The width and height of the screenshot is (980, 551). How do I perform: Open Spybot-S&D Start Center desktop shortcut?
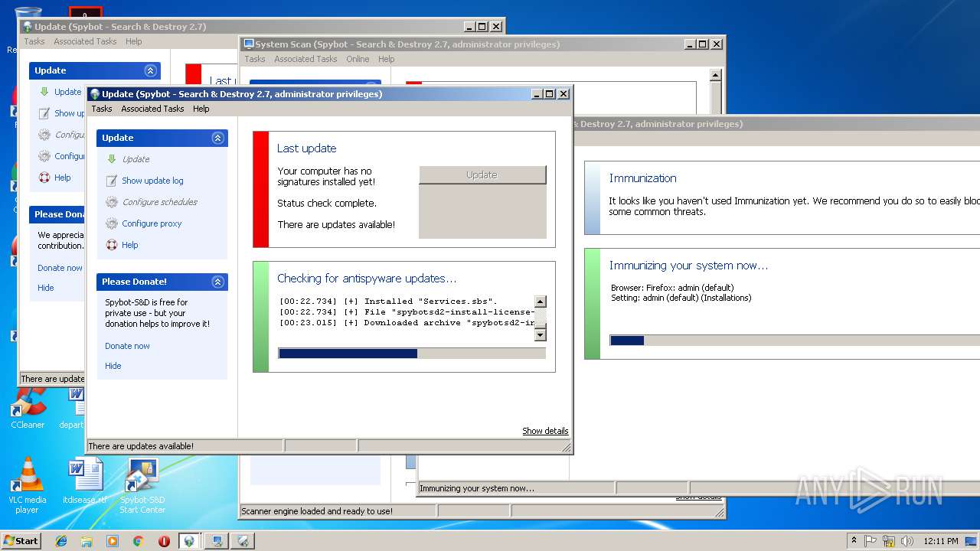142,485
